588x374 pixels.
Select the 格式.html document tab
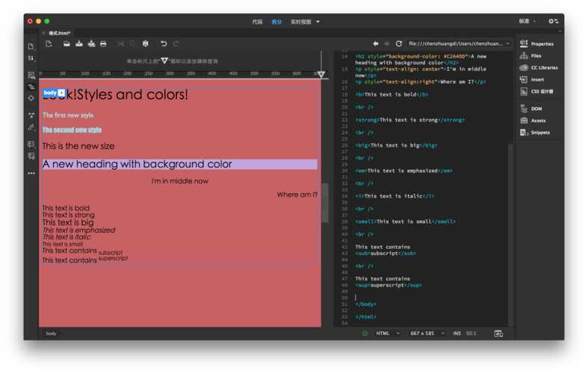[59, 34]
